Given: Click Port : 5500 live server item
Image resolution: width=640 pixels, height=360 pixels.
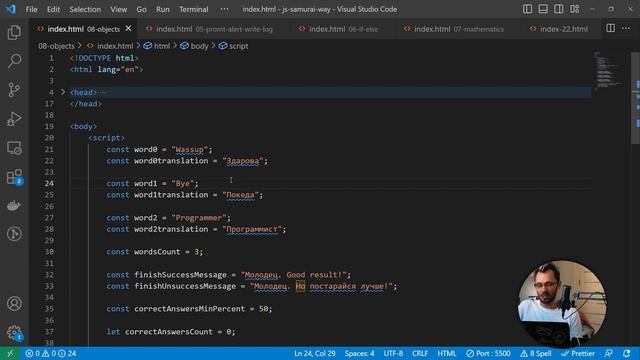Looking at the screenshot, I should click(488, 353).
